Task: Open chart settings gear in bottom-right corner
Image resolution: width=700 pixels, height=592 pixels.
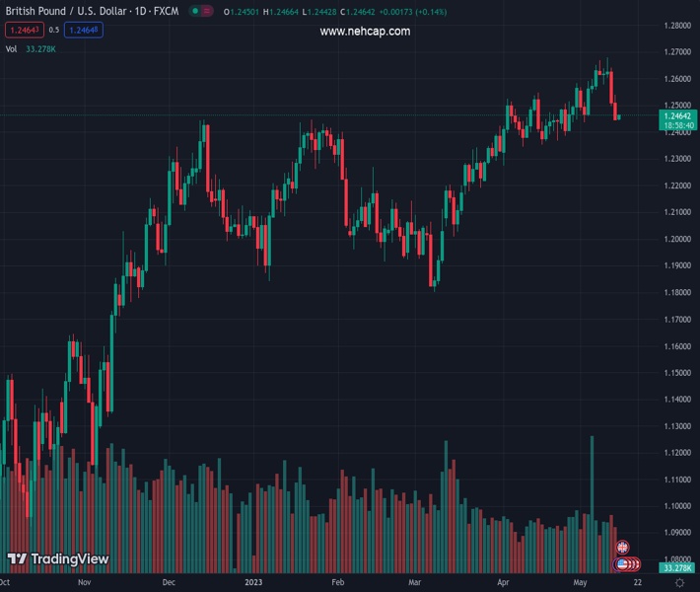Action: pos(679,583)
